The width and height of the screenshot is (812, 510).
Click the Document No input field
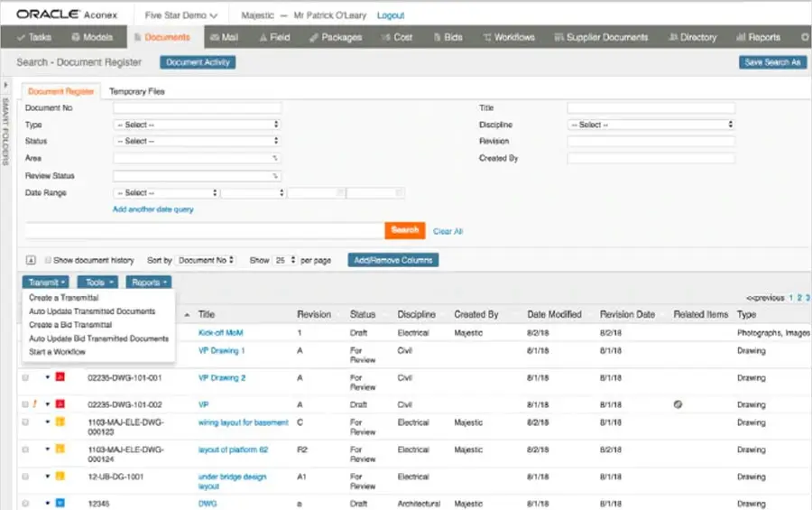point(198,107)
